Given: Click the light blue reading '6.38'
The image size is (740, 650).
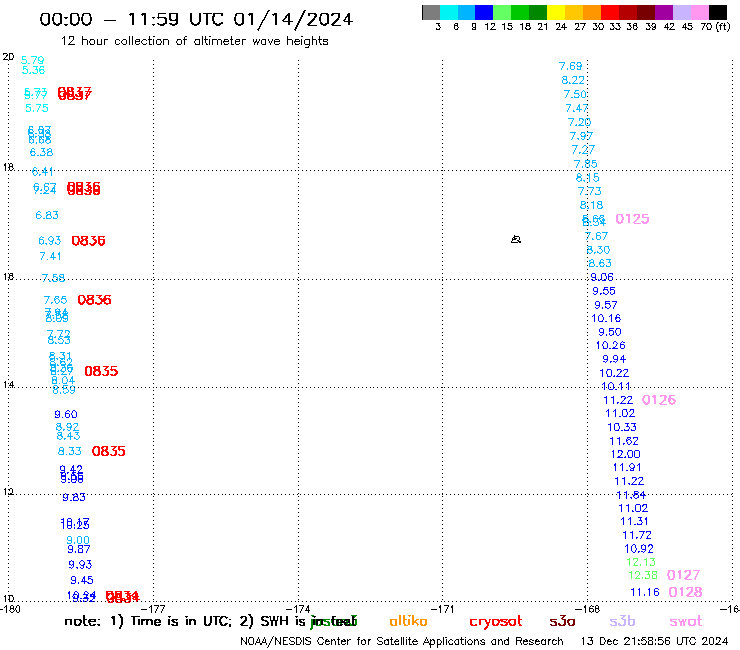Looking at the screenshot, I should click(x=42, y=152).
